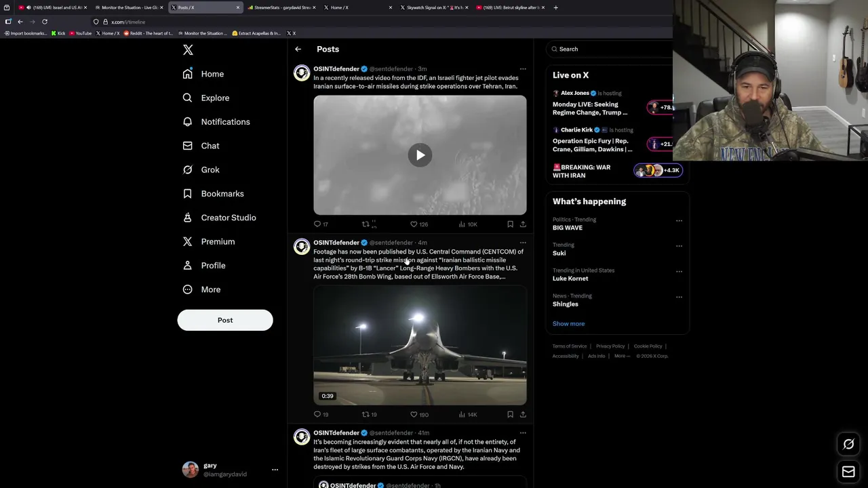Open OSINTdefender avatar on the first post
The width and height of the screenshot is (868, 488).
[x=302, y=73]
